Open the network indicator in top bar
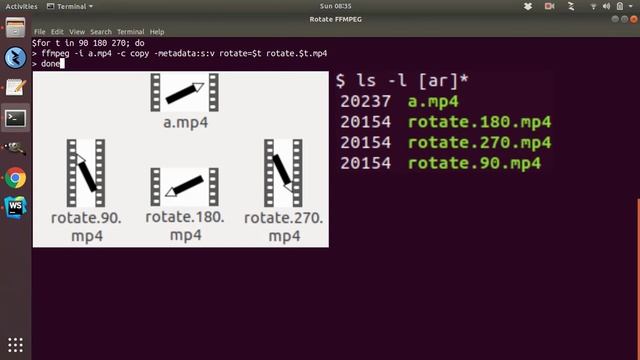 point(593,6)
